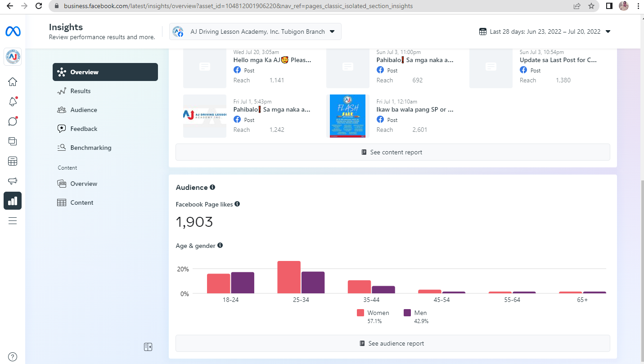Go to Home in the sidebar
This screenshot has width=644, height=364.
click(x=13, y=82)
